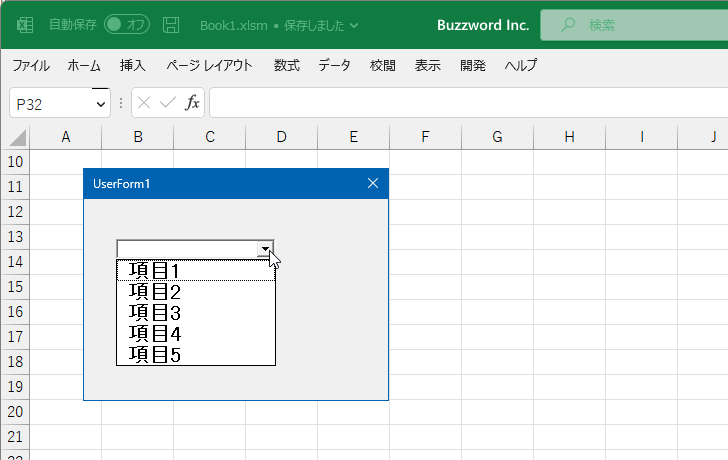Toggle the AutoSave switch
Screen dimensions: 728x460
(x=126, y=25)
